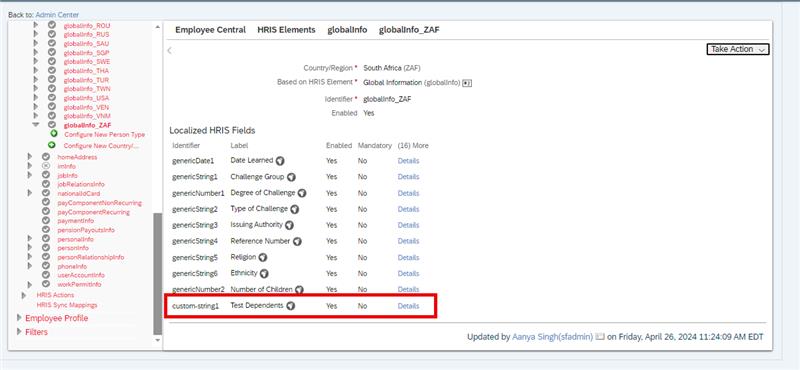Click green plus icon for Configure New Country
Viewport: 800px width, 370px height.
(x=51, y=145)
